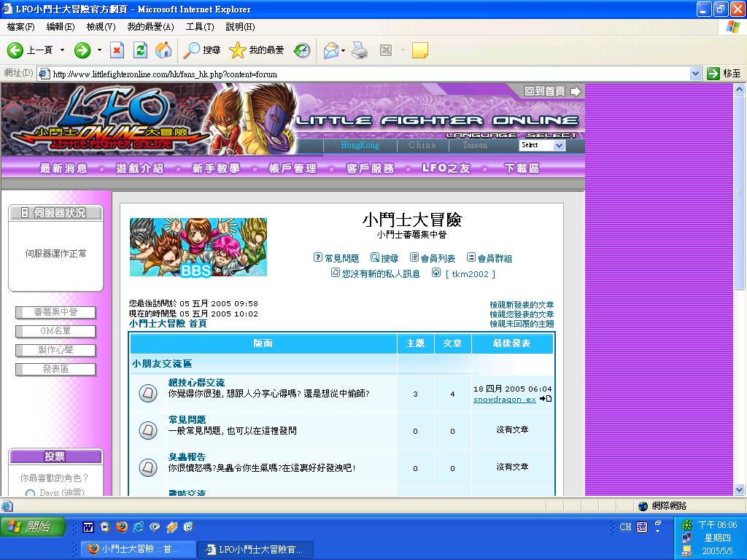Click the 下載區 navigation button
The image size is (747, 560).
pos(522,168)
